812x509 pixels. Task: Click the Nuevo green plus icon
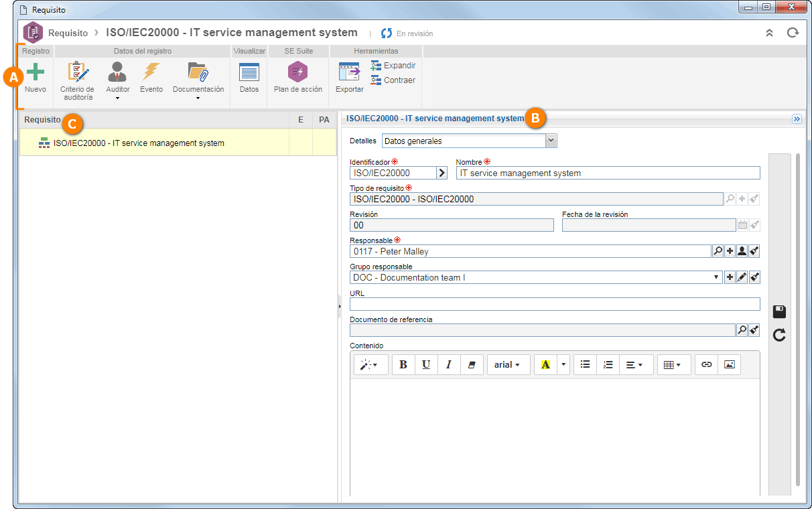36,72
